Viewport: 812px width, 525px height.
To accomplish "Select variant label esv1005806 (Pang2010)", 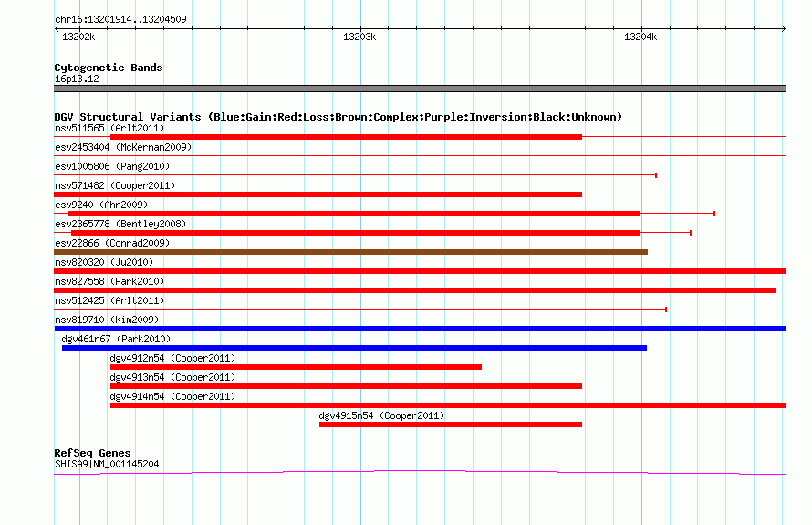I will (112, 166).
